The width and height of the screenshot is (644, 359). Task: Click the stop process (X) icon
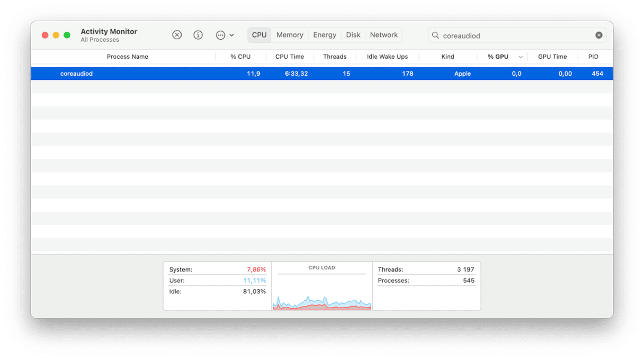[177, 35]
